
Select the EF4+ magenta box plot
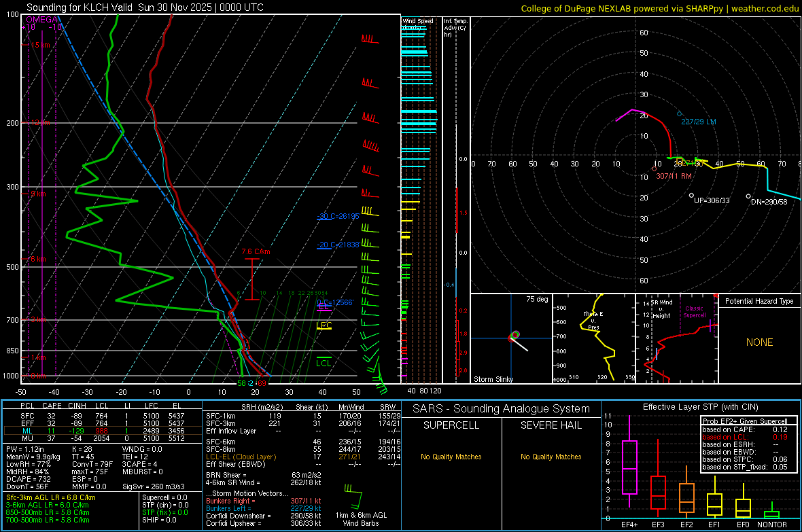point(629,461)
